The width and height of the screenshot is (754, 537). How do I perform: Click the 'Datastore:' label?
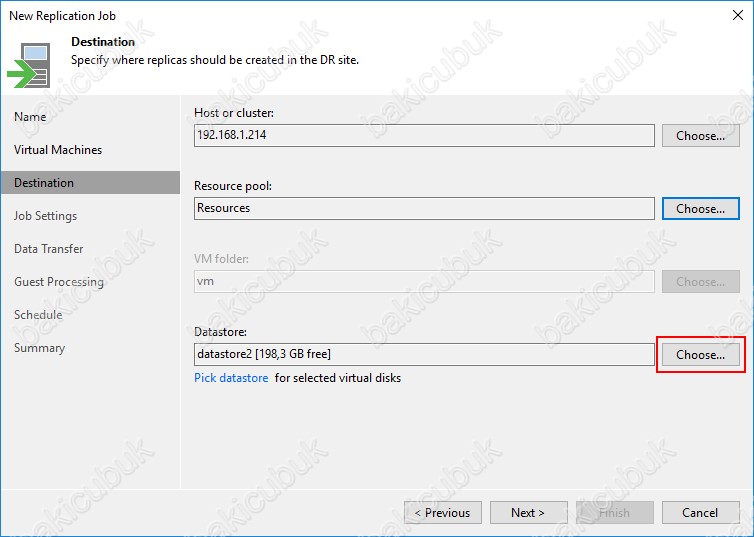[220, 332]
